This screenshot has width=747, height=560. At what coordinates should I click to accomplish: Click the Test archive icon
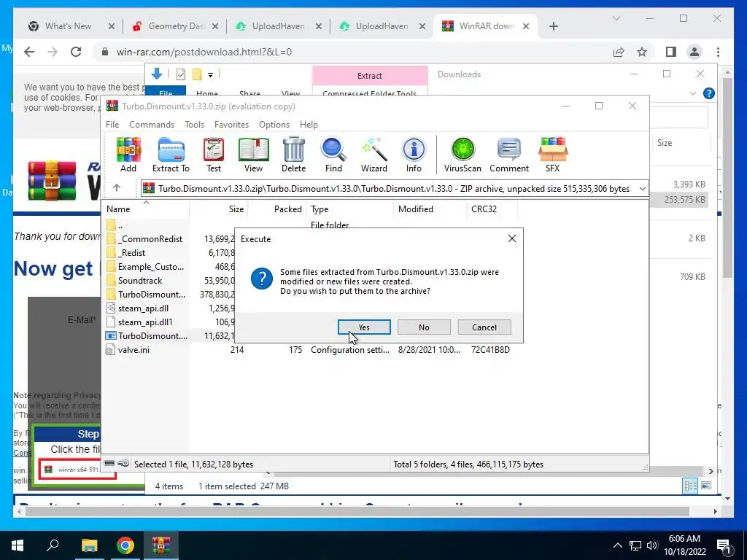[214, 155]
